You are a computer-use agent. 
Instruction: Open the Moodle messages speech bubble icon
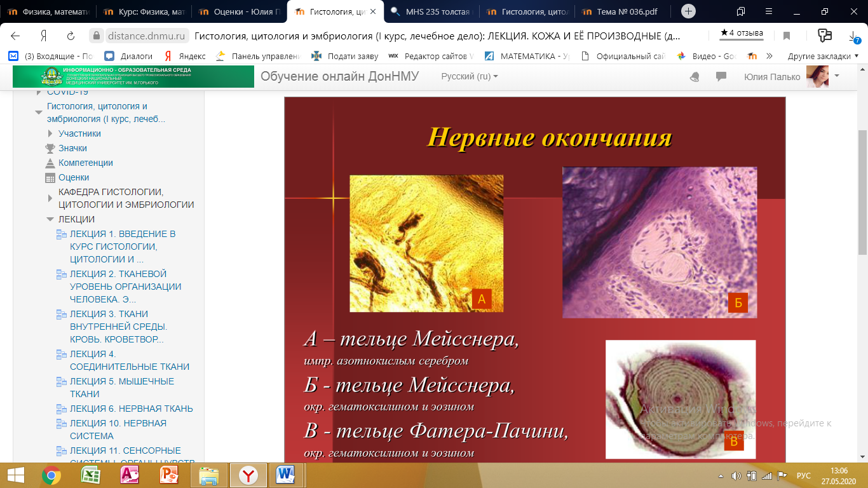coord(721,76)
